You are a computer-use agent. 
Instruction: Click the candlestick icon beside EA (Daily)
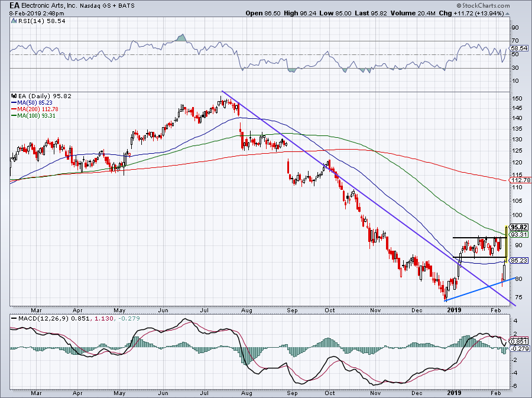click(x=14, y=96)
